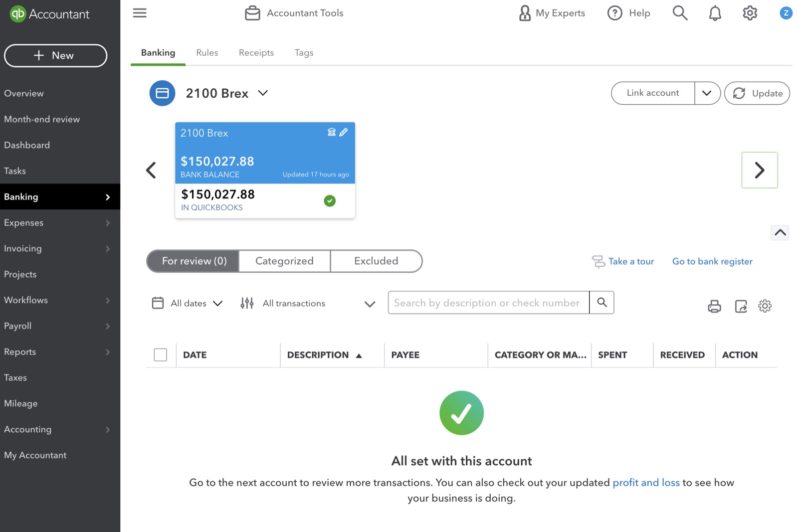Select the 2100 Brex account card

[265, 170]
